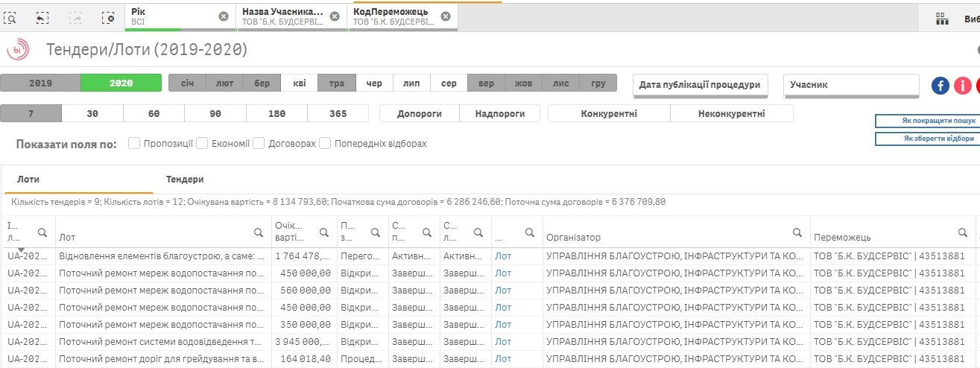The width and height of the screenshot is (980, 368).
Task: Filter by month лис
Action: 560,83
